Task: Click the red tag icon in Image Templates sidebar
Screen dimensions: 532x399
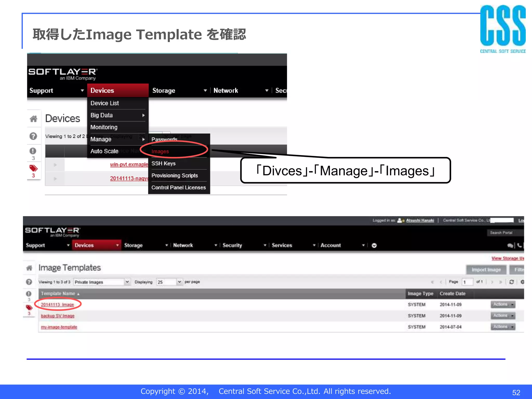Action: click(29, 308)
